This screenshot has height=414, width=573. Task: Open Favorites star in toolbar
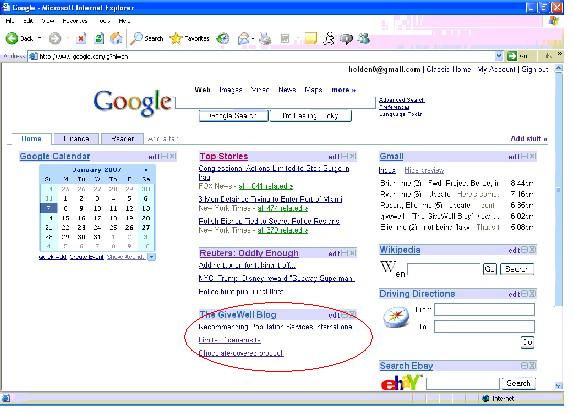(189, 38)
